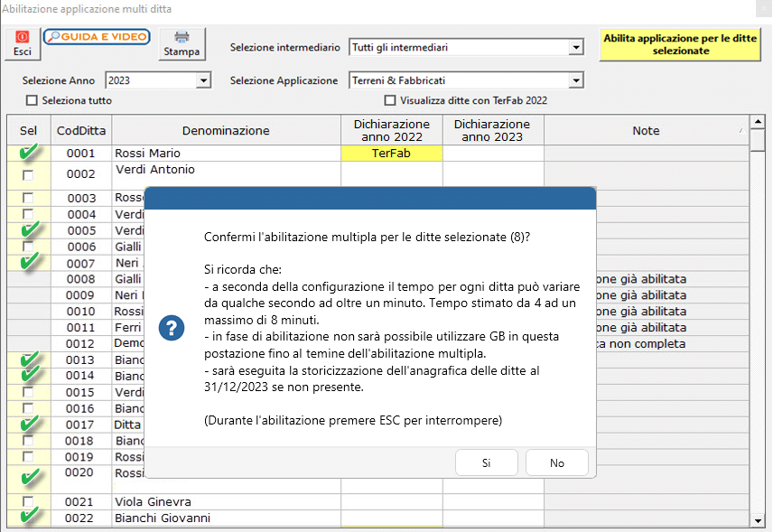Uncheck the green tick for Rossi Mario 0001

(28, 153)
